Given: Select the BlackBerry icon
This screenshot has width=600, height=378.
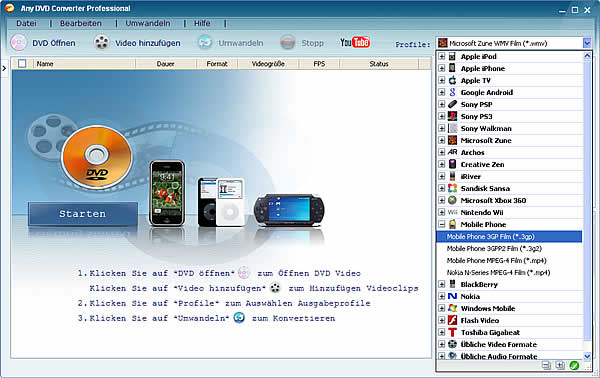Looking at the screenshot, I should 452,284.
